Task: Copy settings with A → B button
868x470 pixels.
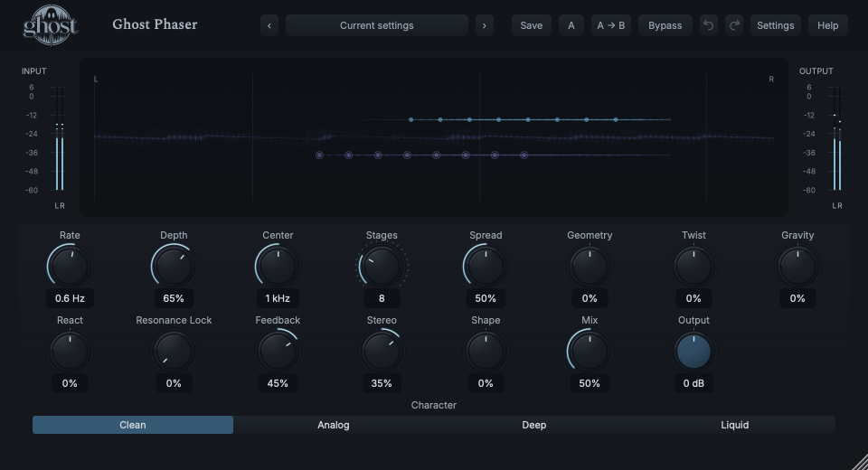Action: coord(611,25)
